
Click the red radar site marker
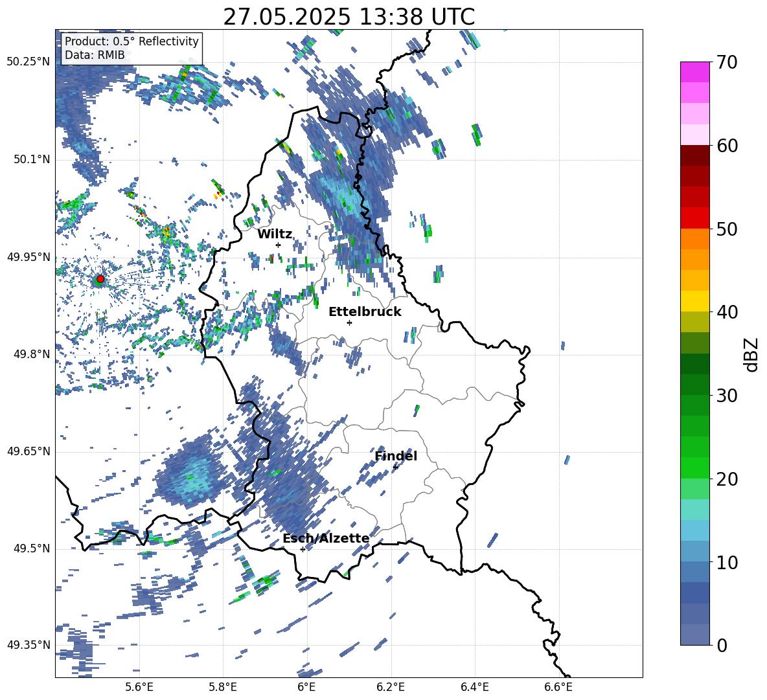pos(100,279)
